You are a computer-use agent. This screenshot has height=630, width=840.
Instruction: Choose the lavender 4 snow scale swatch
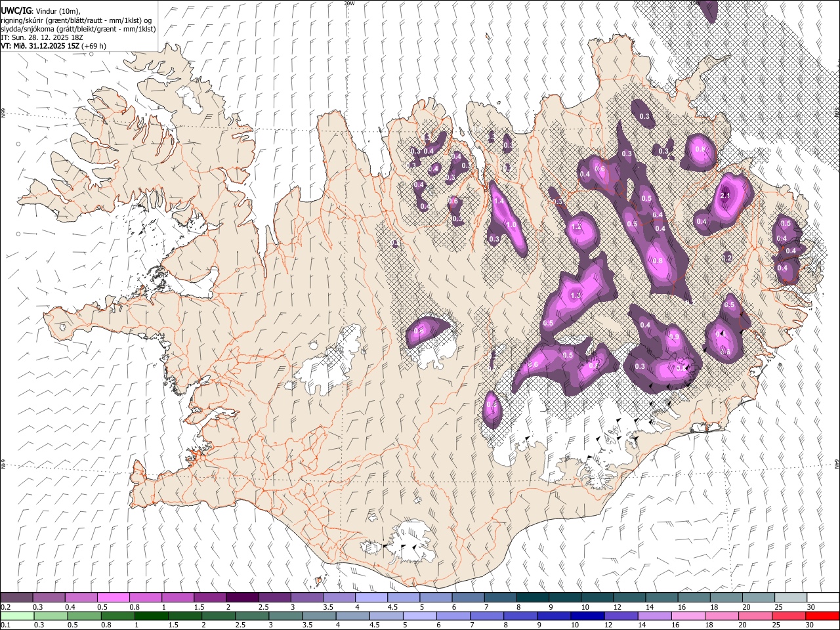click(x=371, y=597)
